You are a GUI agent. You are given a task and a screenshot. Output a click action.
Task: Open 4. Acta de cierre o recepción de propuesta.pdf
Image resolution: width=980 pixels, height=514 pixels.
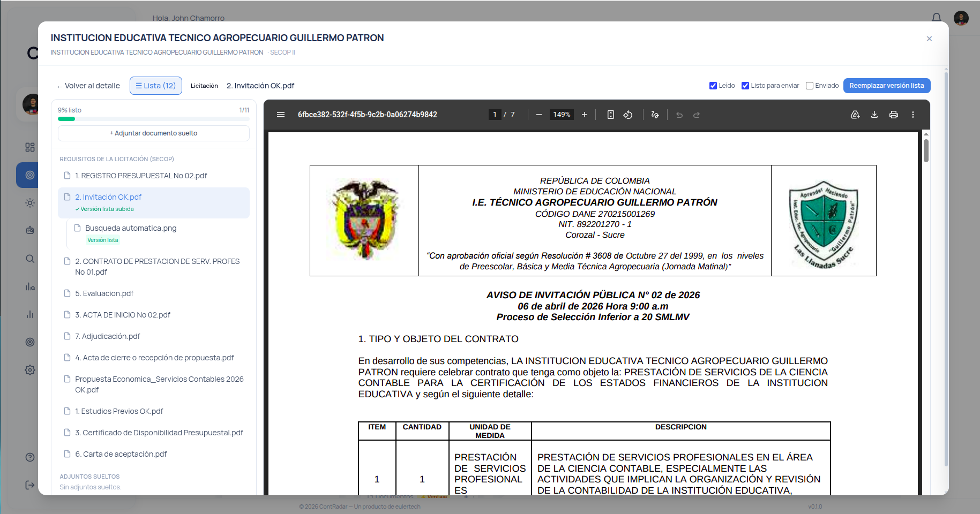coord(154,358)
